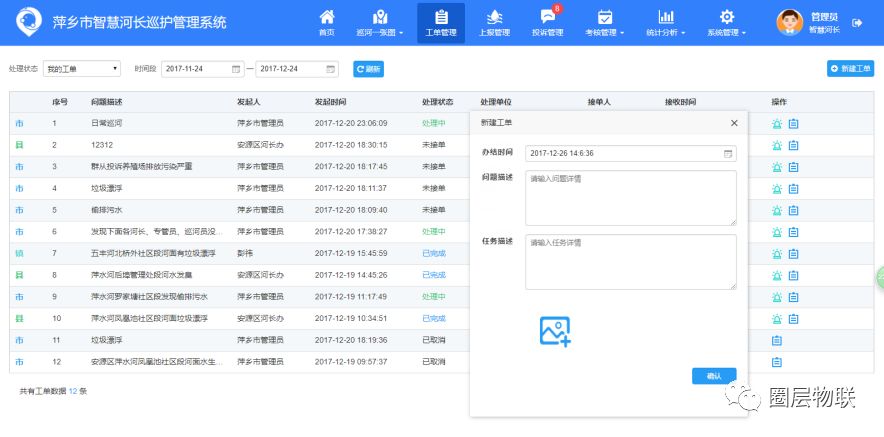This screenshot has width=884, height=437.
Task: Click the timestamp 2017-12-20 18:30:15
Action: tap(351, 145)
